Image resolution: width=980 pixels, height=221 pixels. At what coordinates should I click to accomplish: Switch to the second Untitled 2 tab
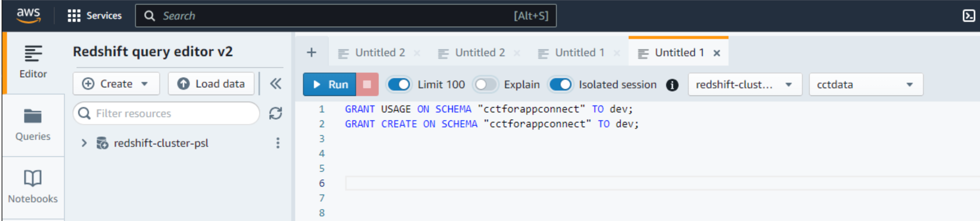coord(480,52)
